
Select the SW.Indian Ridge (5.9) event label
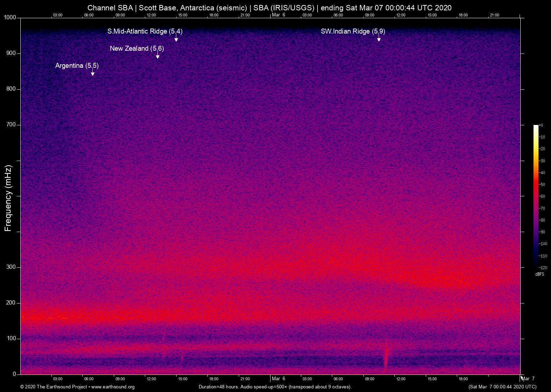tap(353, 31)
